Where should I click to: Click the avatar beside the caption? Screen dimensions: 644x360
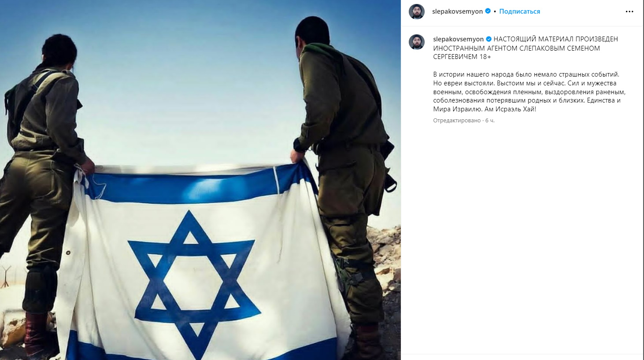tap(416, 42)
